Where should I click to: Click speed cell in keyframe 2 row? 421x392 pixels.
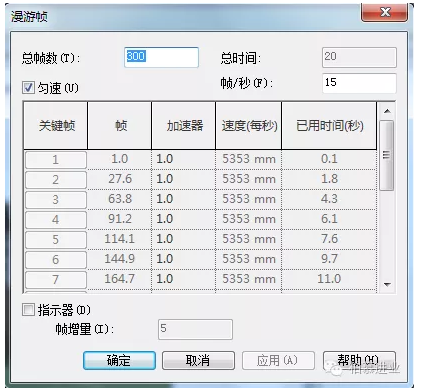tap(249, 179)
